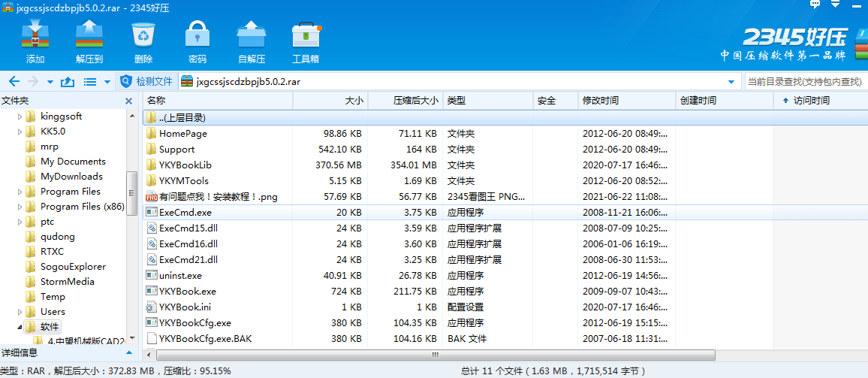Collapse the 软件 tree folder

click(x=20, y=326)
